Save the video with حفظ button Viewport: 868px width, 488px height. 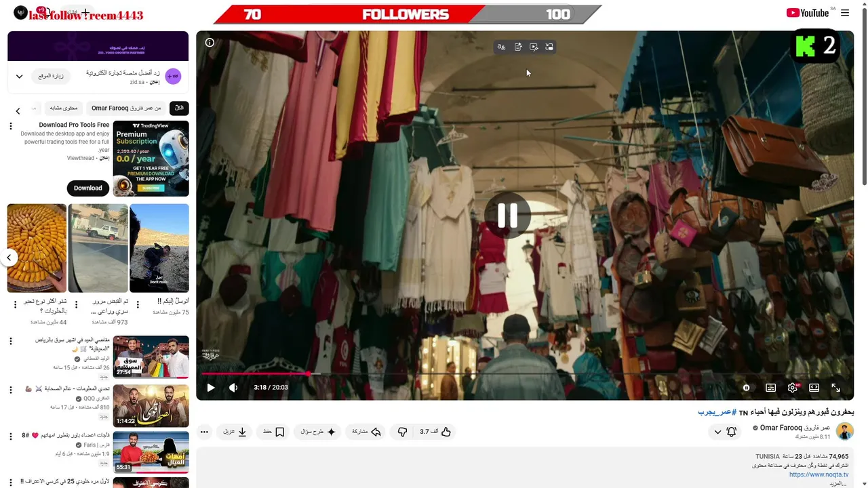pyautogui.click(x=273, y=432)
